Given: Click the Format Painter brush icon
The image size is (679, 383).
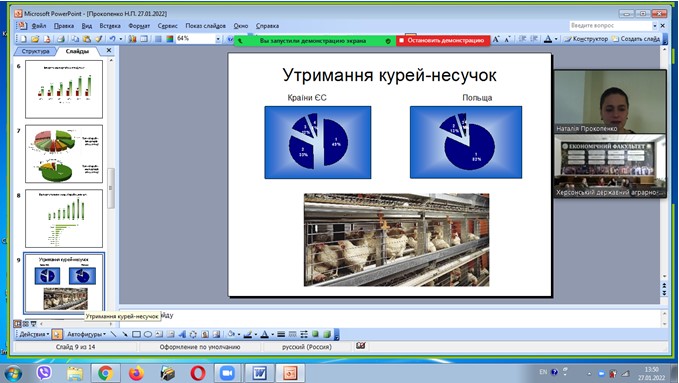Looking at the screenshot, I should click(99, 39).
